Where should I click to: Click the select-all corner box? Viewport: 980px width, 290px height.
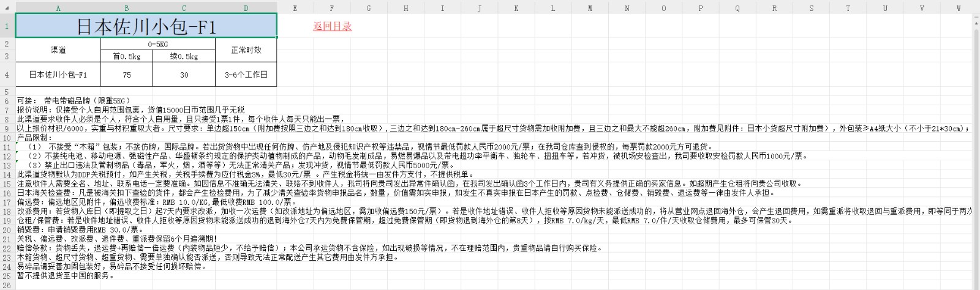pos(7,8)
